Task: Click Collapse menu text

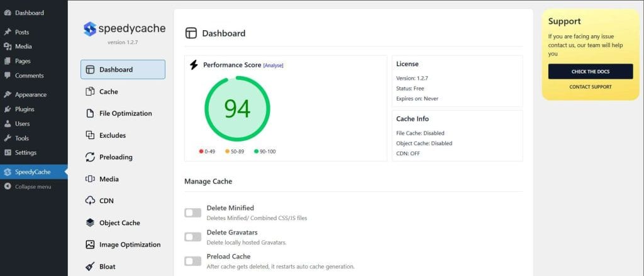Action: pos(33,187)
